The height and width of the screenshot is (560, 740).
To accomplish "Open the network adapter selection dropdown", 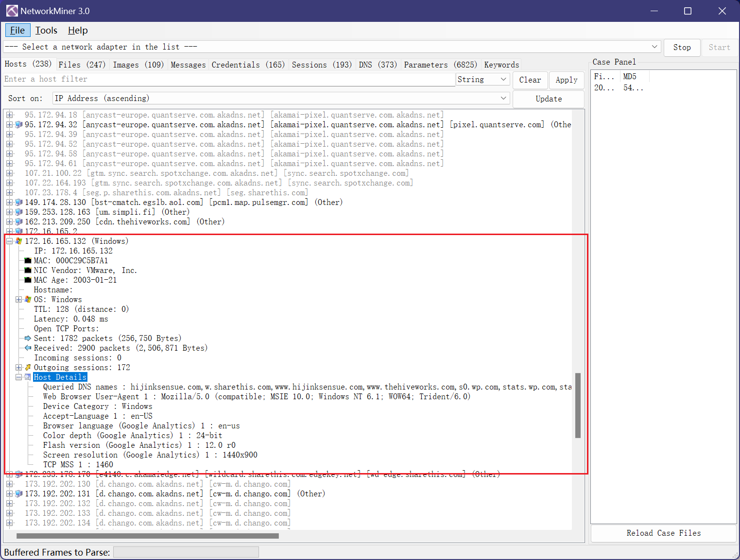I will pyautogui.click(x=654, y=47).
